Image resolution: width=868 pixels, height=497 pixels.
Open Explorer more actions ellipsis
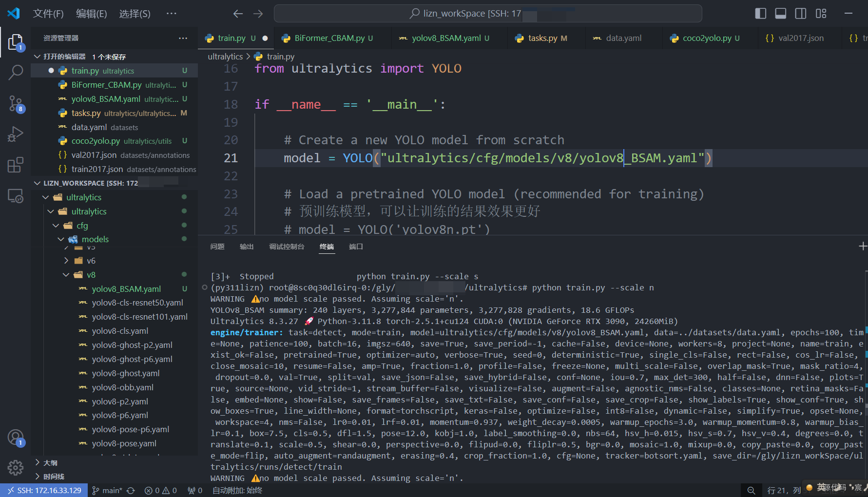tap(183, 38)
